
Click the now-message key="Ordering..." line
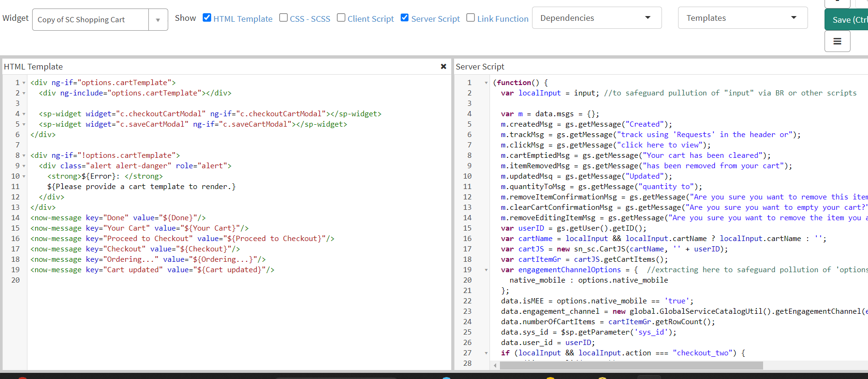click(148, 259)
